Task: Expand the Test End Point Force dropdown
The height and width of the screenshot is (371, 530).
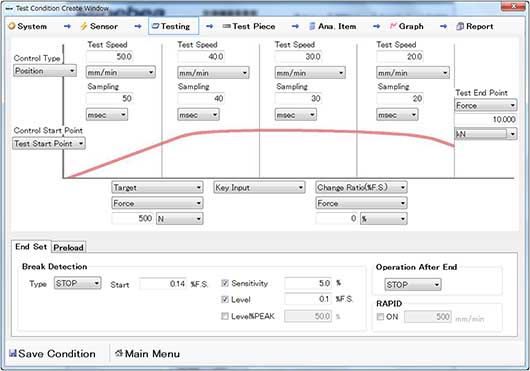Action: pos(485,105)
